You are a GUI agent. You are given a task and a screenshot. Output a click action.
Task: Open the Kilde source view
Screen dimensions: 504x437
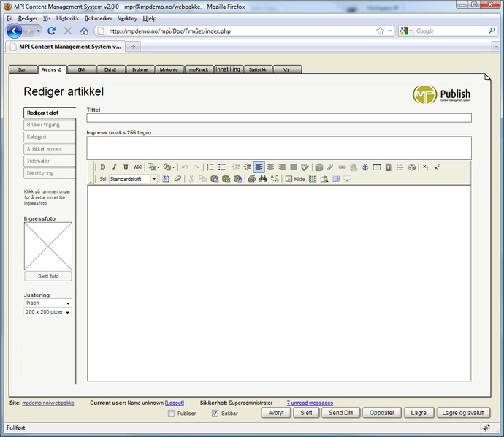(295, 179)
